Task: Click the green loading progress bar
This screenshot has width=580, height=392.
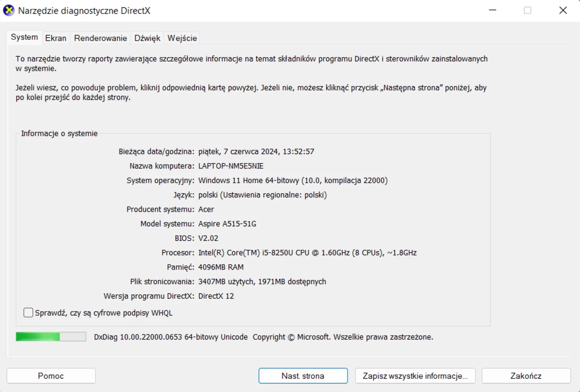Action: (x=51, y=337)
